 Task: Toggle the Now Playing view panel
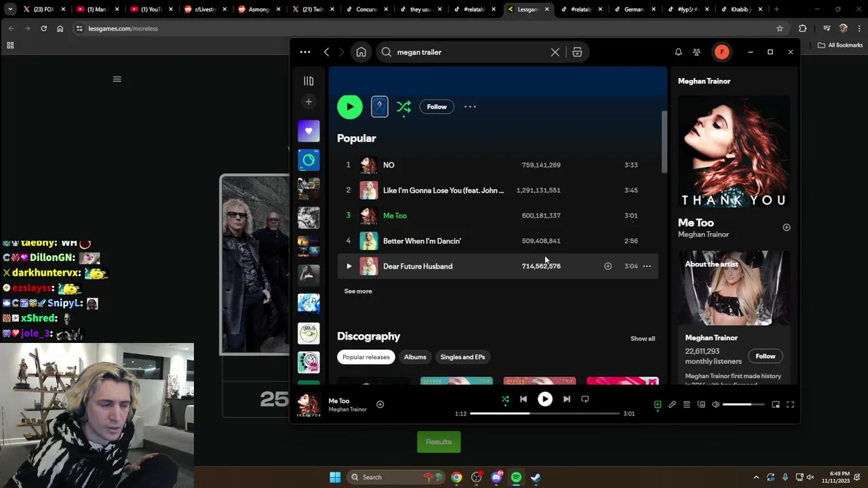click(657, 405)
